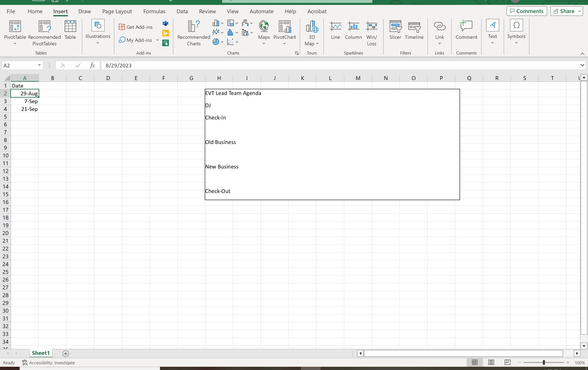Add a Timeline filter
The height and width of the screenshot is (370, 588).
coord(414,30)
